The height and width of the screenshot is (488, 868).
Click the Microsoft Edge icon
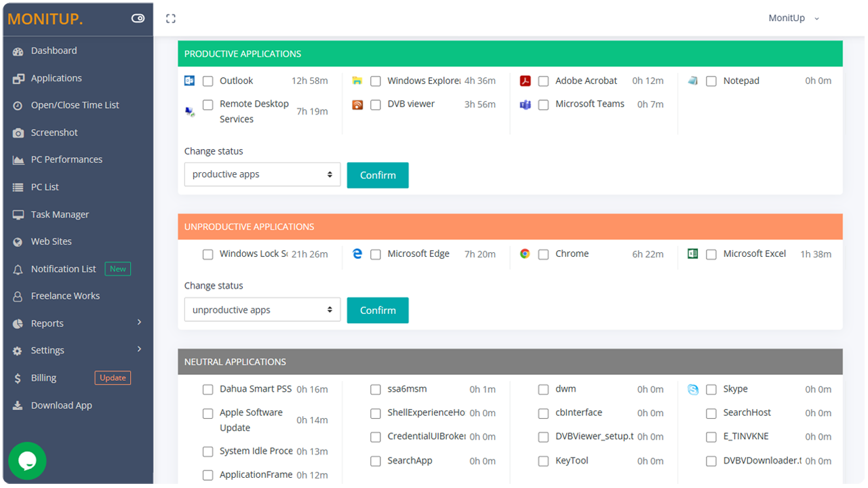click(357, 253)
